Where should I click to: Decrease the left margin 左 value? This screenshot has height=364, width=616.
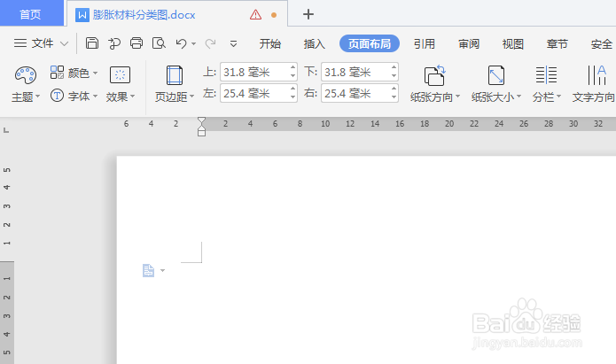pyautogui.click(x=293, y=97)
